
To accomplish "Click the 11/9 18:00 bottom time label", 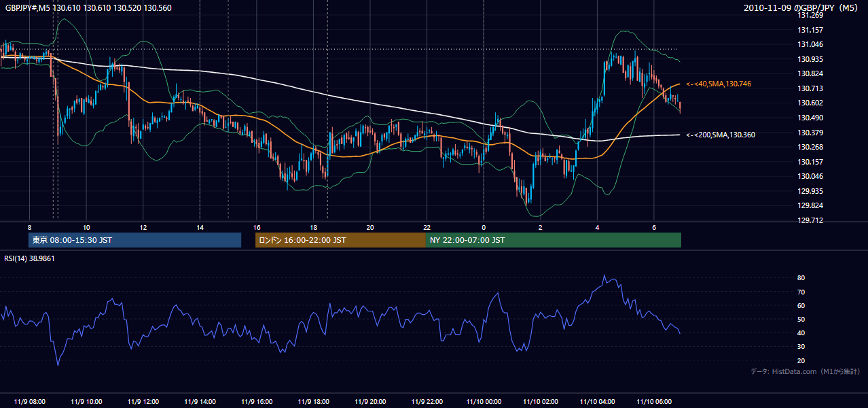I will coord(313,402).
